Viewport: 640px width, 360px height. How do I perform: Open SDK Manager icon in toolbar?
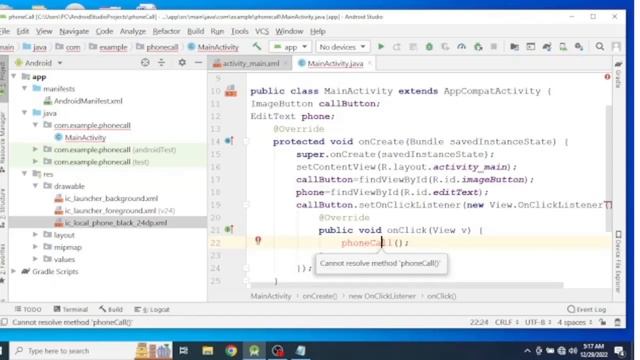pos(579,47)
